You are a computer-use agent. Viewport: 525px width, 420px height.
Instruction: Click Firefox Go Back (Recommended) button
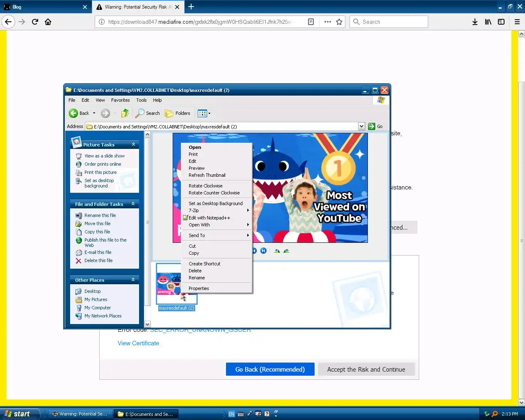[x=270, y=369]
